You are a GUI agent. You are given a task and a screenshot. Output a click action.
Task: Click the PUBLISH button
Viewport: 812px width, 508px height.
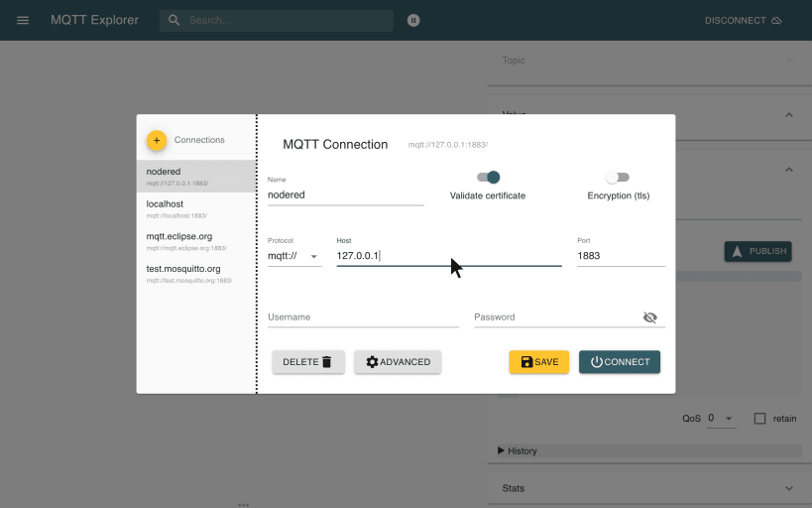(757, 251)
